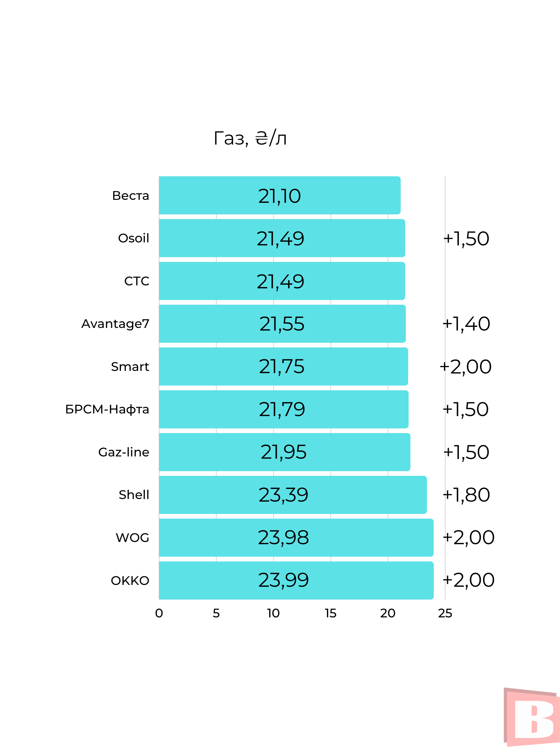Click the Gaz-line bar showing 21,95
The image size is (560, 747).
[284, 452]
